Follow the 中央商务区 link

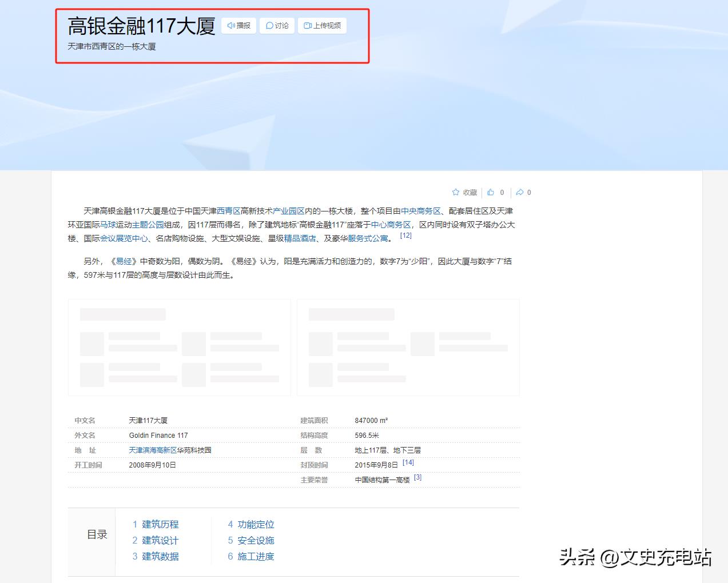point(420,211)
